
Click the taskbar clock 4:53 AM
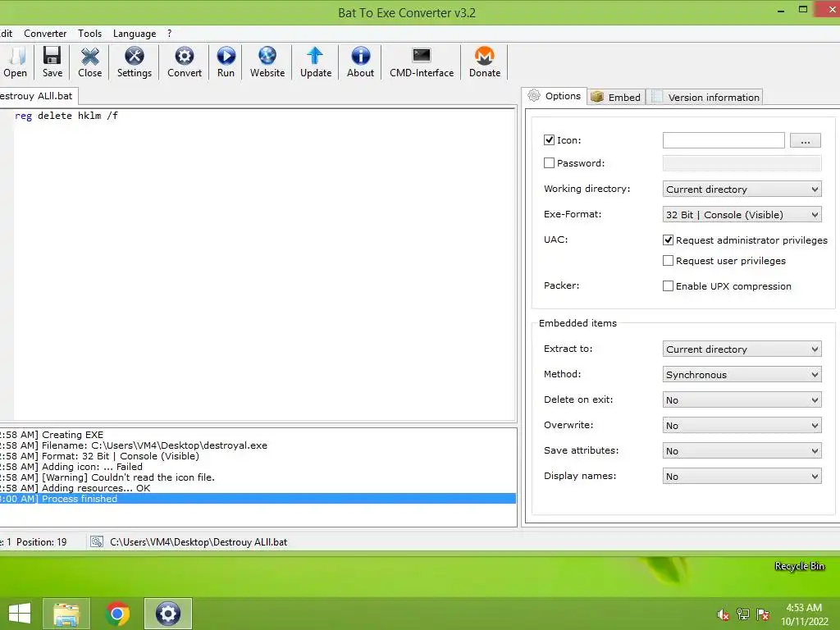click(x=804, y=608)
